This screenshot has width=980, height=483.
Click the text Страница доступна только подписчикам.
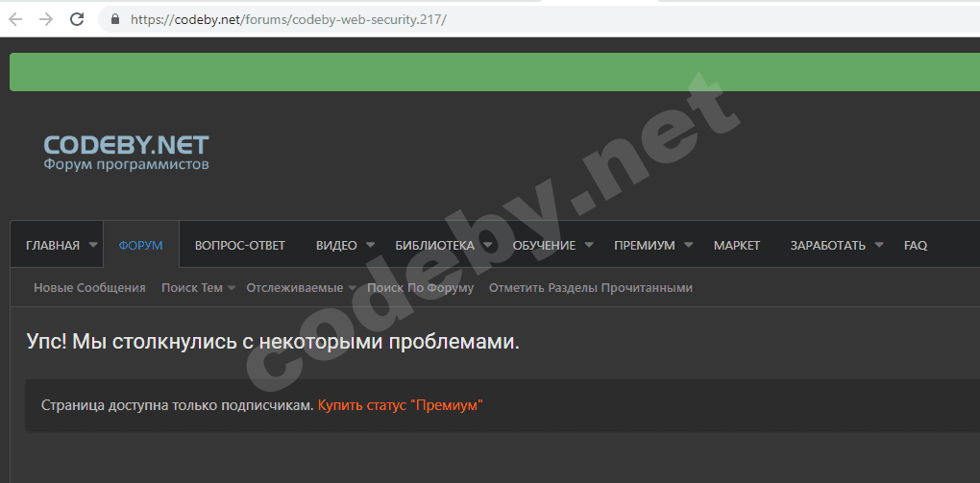pos(178,405)
